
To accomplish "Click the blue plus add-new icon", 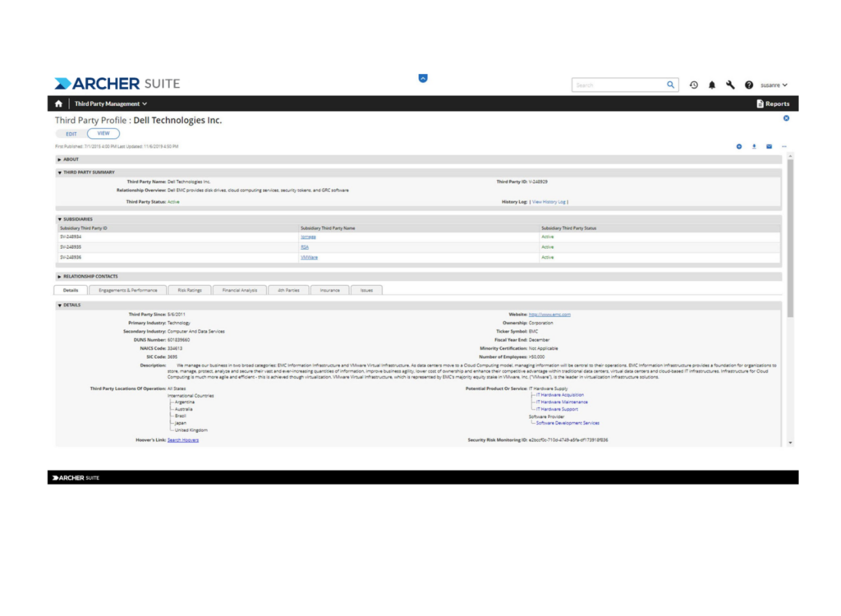I will point(739,147).
